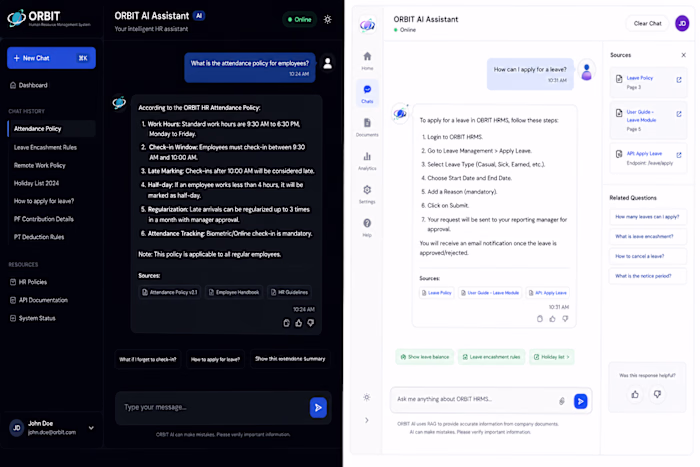
Task: Click 'What is the notice period?' related question
Action: [x=647, y=276]
